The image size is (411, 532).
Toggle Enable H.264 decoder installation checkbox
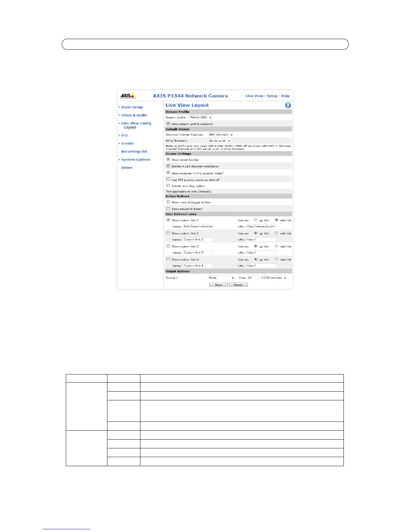tap(168, 166)
